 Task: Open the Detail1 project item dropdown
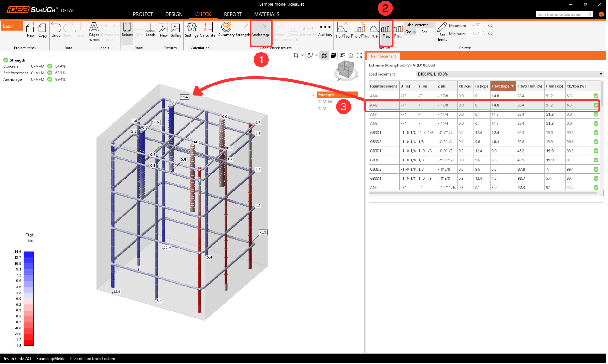coord(20,26)
